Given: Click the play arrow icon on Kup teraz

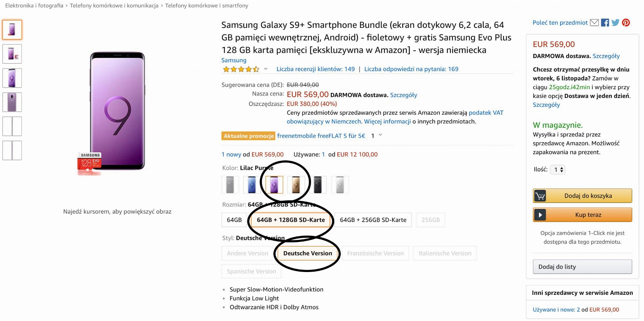Looking at the screenshot, I should point(540,215).
